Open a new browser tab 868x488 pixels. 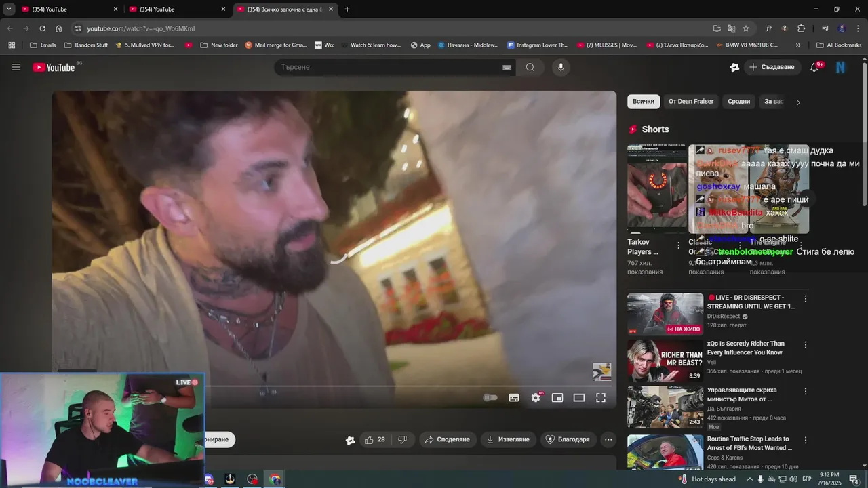pyautogui.click(x=347, y=9)
